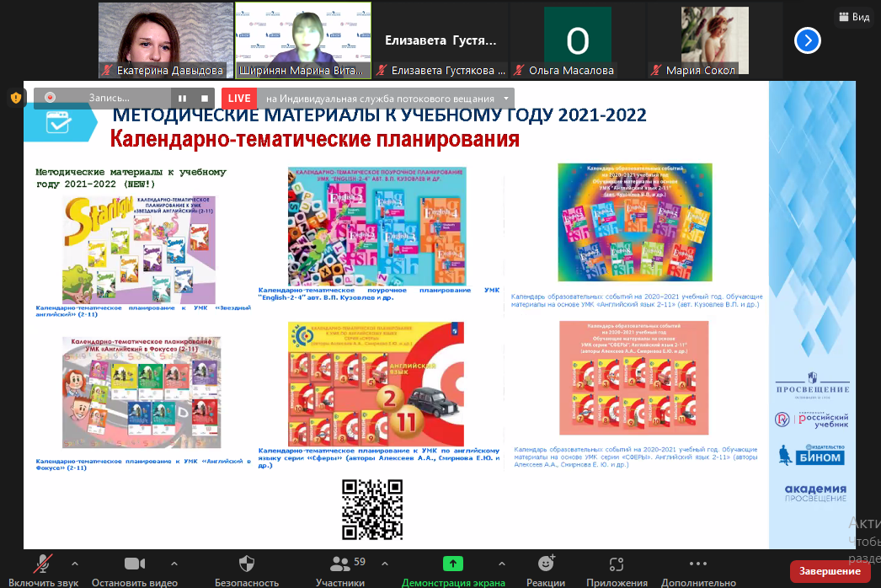Click the English 2-4 Кузовлев planning image
The height and width of the screenshot is (588, 881).
point(377,226)
